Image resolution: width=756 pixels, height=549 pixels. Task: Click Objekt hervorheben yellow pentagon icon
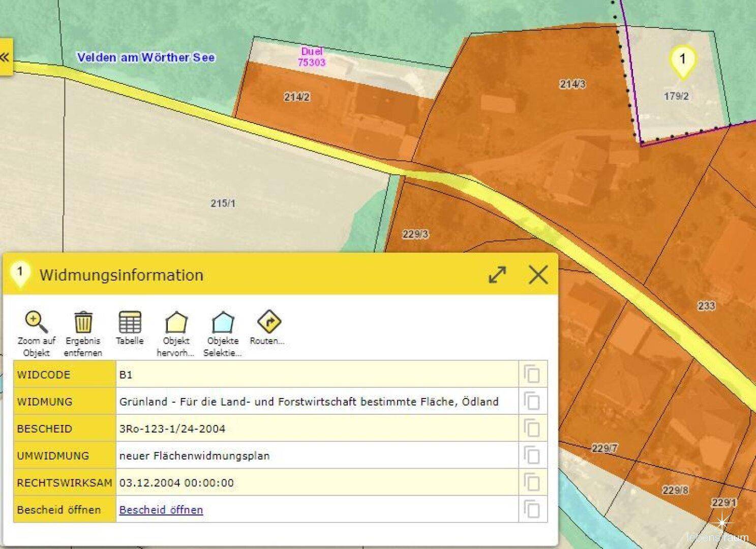click(176, 322)
